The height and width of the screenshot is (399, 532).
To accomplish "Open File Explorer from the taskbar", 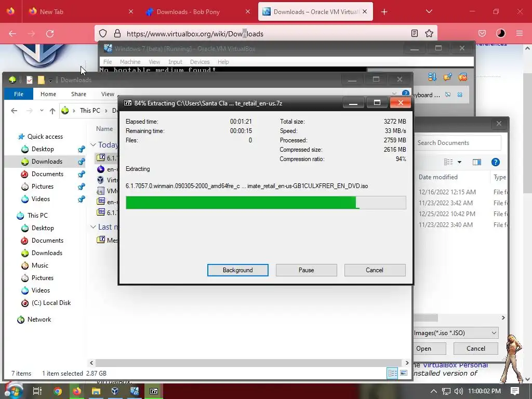I will point(96,391).
